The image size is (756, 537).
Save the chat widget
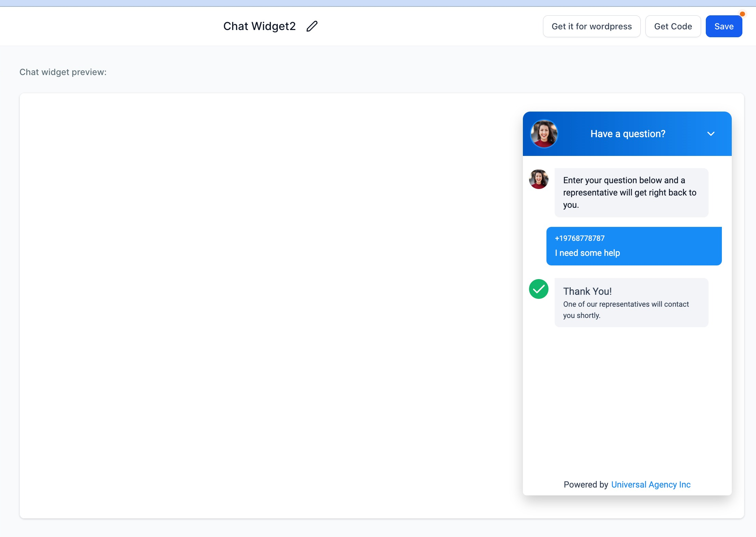pyautogui.click(x=724, y=26)
